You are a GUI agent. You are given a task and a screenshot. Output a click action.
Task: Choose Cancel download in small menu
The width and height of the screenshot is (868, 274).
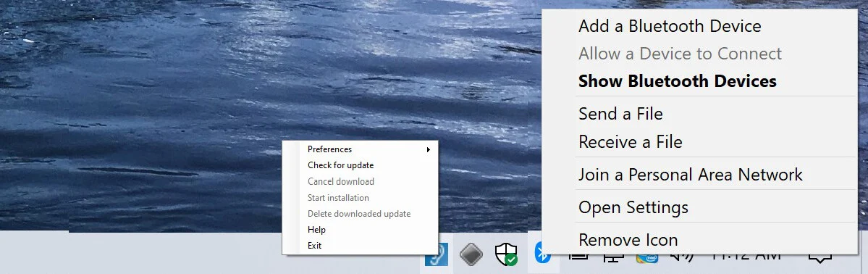pyautogui.click(x=341, y=181)
